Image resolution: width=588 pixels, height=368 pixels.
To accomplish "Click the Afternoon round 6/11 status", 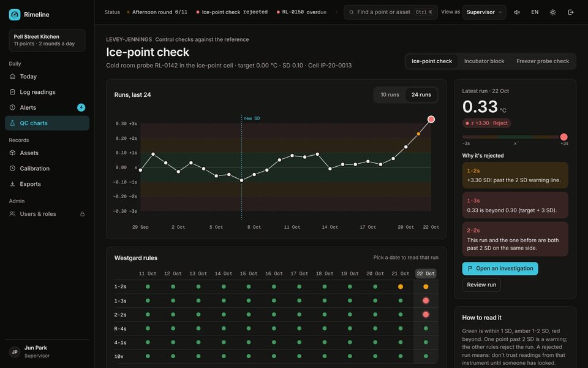I will pos(157,12).
